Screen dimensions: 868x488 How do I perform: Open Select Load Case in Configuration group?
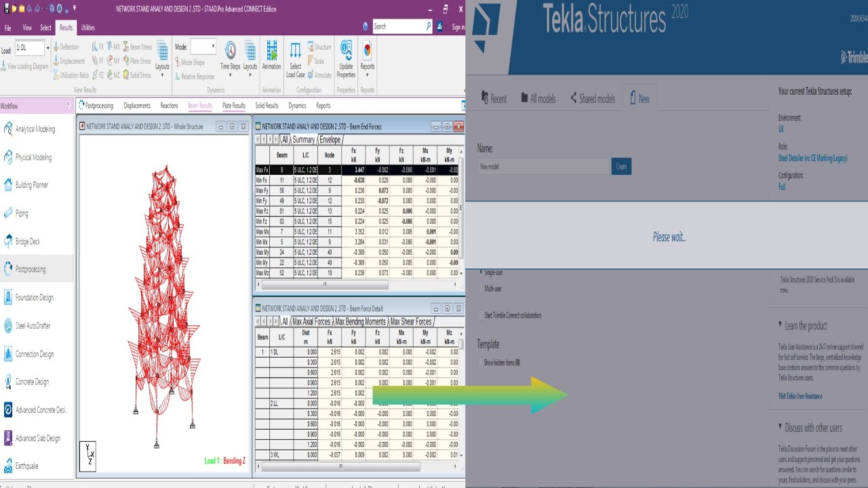(296, 60)
